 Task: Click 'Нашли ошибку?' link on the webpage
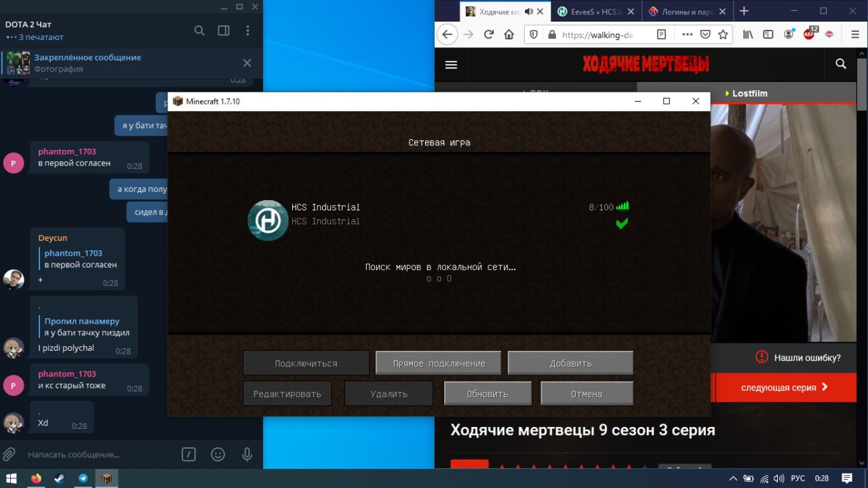tap(797, 357)
